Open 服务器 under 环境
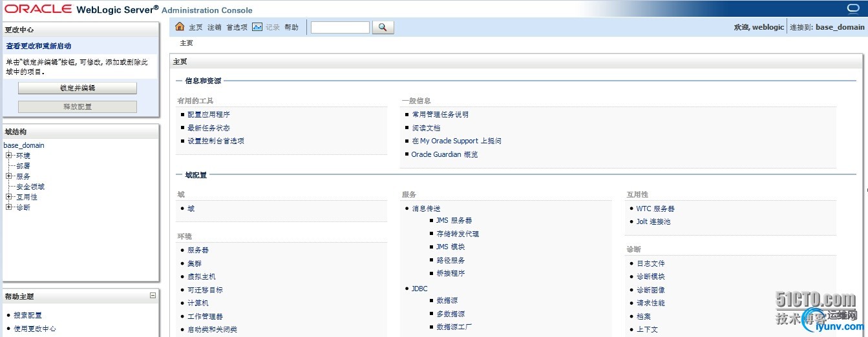Image resolution: width=868 pixels, height=337 pixels. tap(198, 250)
